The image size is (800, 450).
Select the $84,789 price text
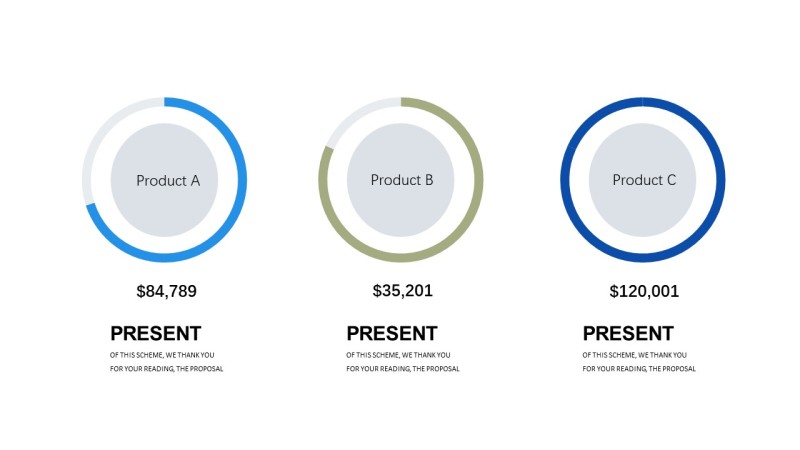tap(166, 292)
